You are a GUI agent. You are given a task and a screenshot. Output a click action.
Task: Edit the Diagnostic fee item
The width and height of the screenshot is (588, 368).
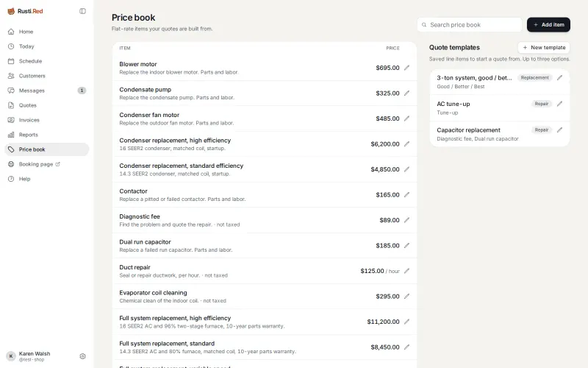407,220
